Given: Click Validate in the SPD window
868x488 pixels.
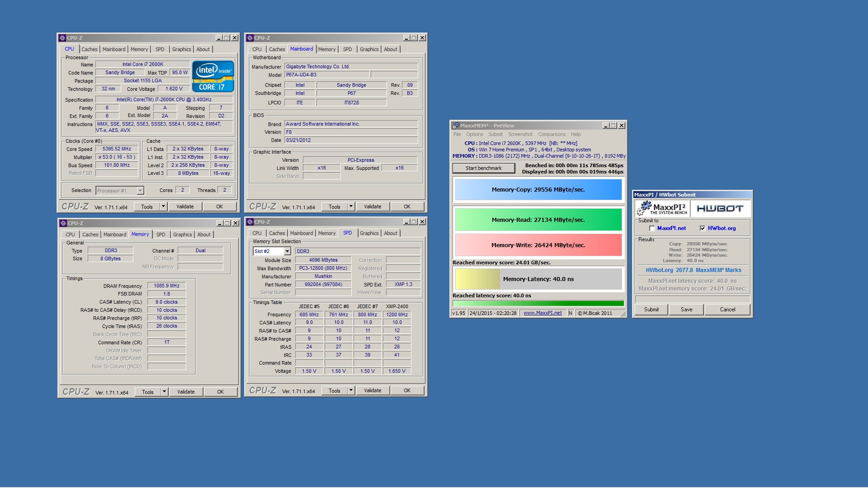Looking at the screenshot, I should [373, 390].
